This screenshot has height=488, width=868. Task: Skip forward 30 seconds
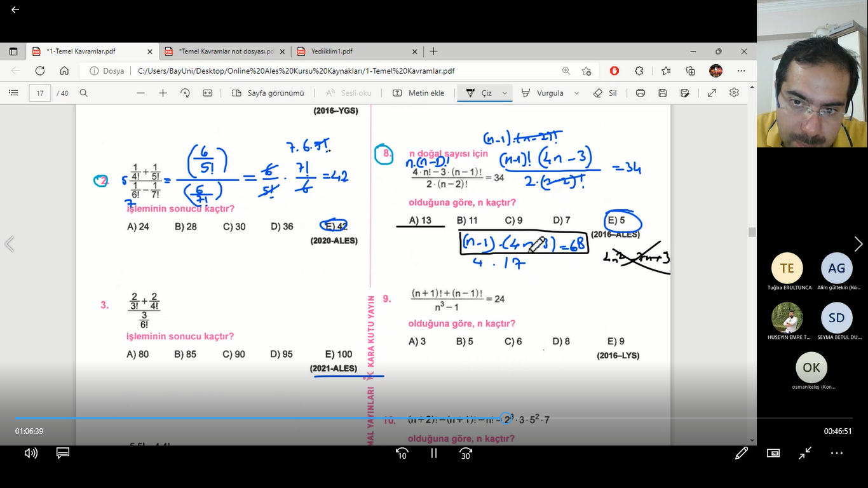[466, 453]
